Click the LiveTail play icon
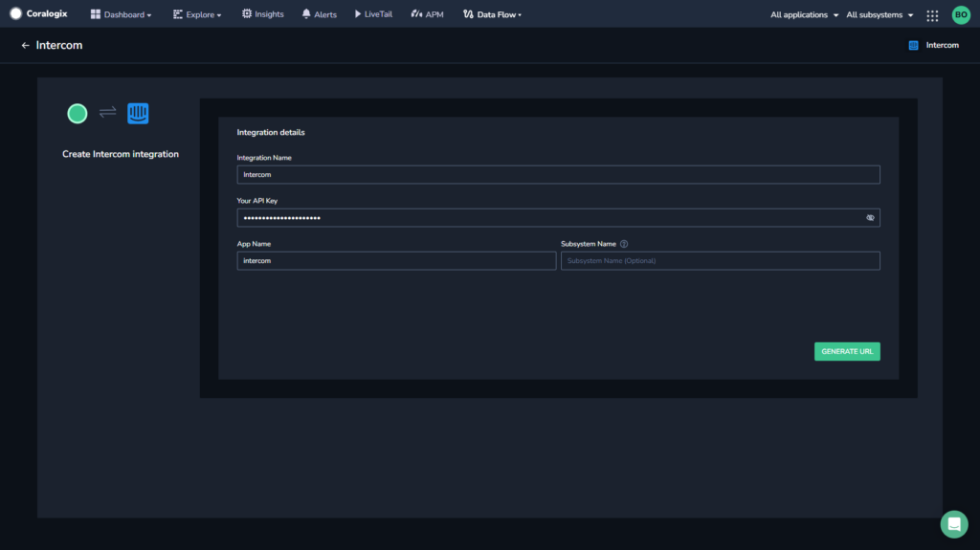This screenshot has width=980, height=550. pyautogui.click(x=358, y=13)
